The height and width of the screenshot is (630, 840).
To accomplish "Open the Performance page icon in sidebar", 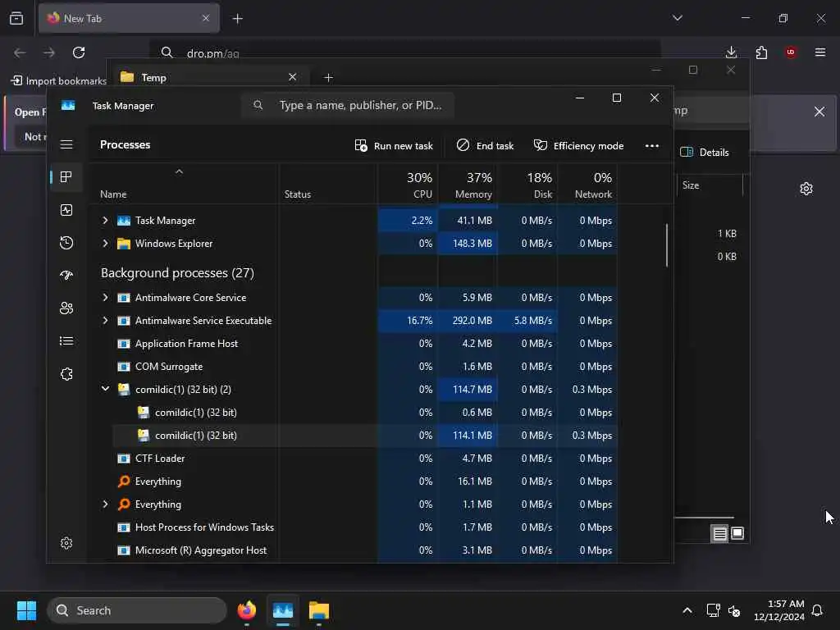I will (x=66, y=210).
